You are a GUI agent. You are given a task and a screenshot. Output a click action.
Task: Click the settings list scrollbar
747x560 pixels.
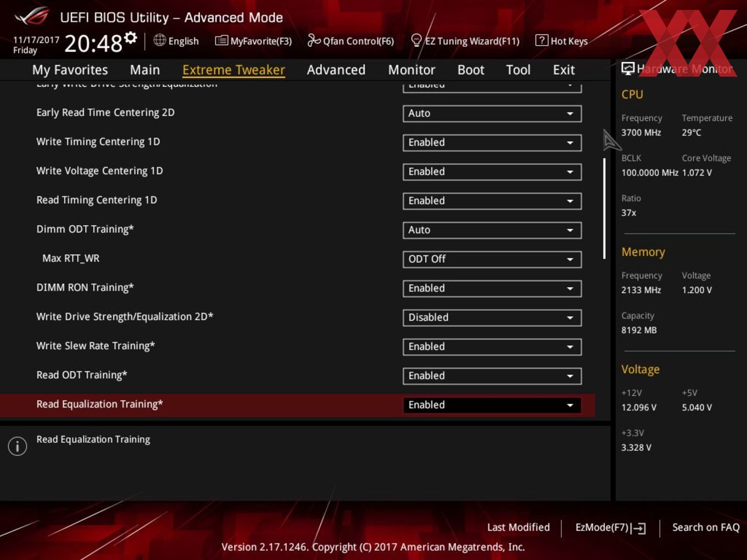coord(604,209)
